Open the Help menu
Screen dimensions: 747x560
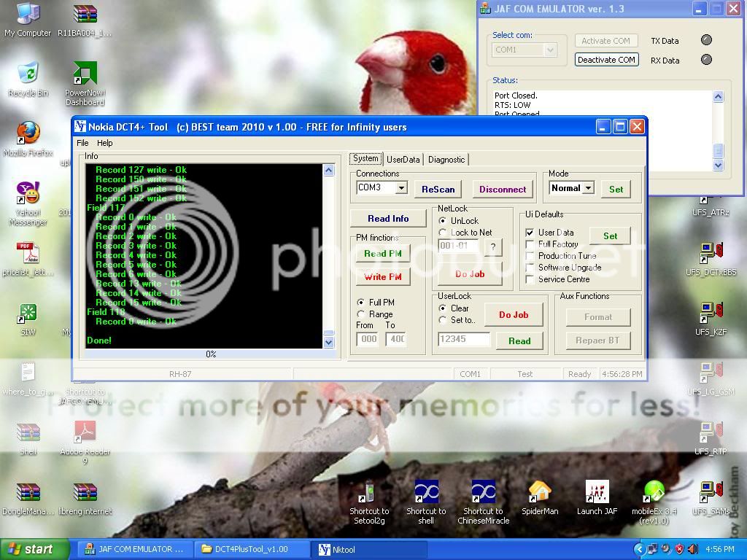point(105,143)
